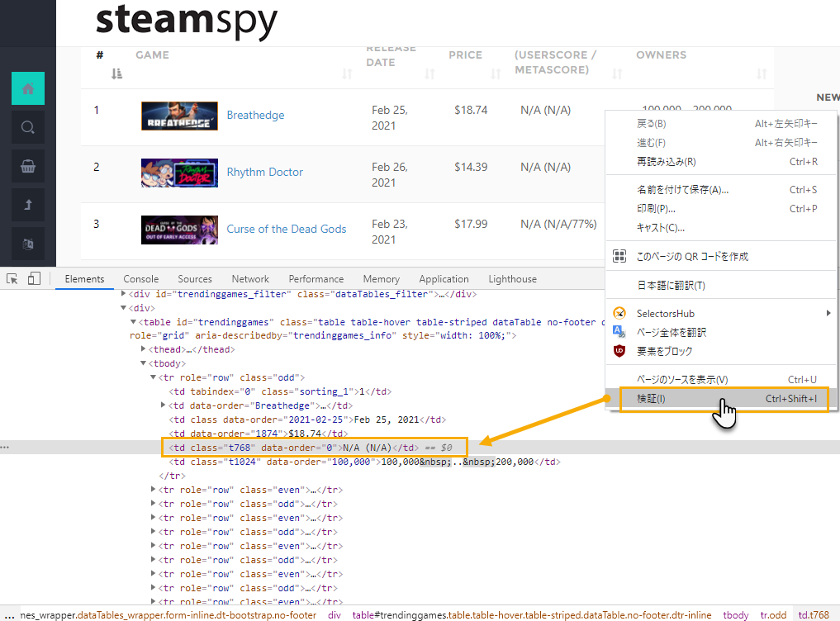Screen dimensions: 840x621
Task: Toggle the DevTools device toolbar icon
Action: pos(35,278)
